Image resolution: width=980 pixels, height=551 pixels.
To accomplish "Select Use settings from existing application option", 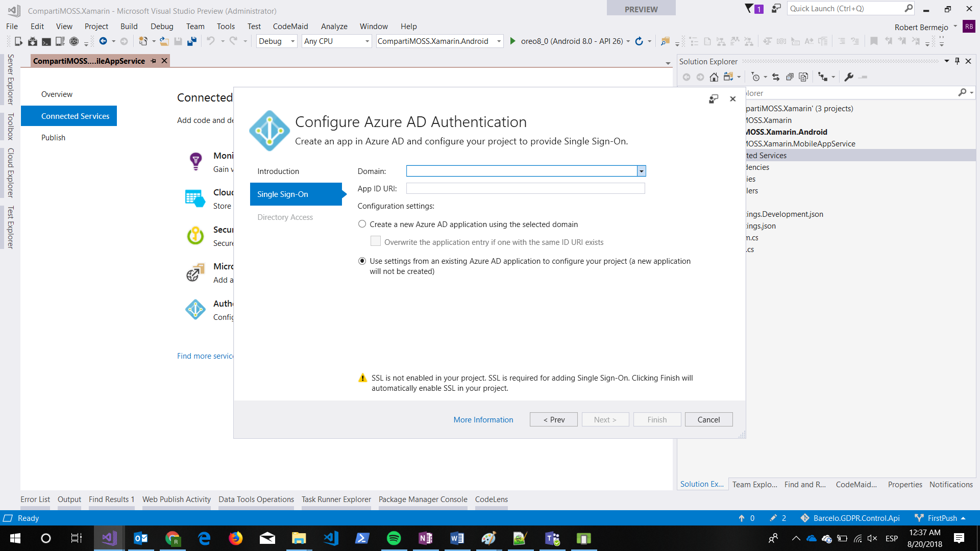I will 362,261.
